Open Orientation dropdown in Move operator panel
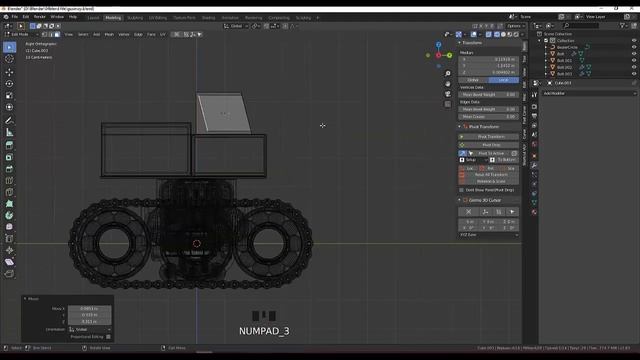This screenshot has width=640, height=360. [x=90, y=329]
